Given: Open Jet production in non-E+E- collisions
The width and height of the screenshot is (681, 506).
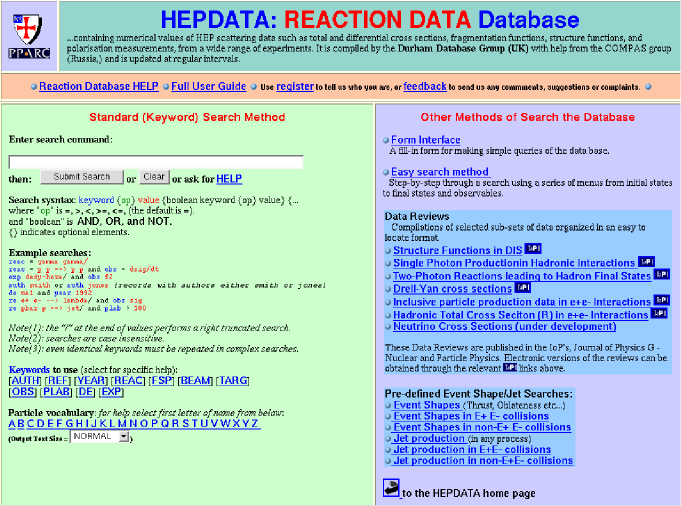Looking at the screenshot, I should [483, 460].
